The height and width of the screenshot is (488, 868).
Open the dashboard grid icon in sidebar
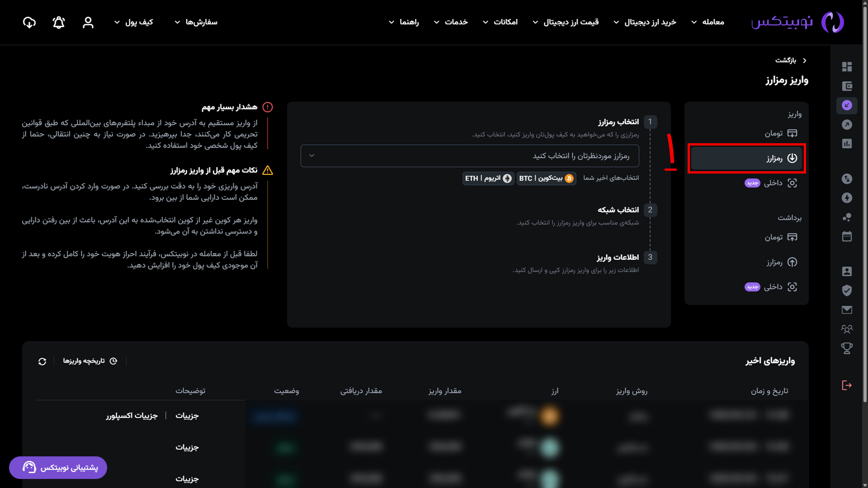click(847, 67)
